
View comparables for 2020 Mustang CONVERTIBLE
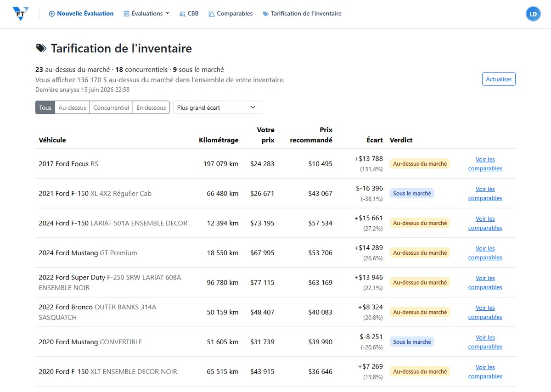pyautogui.click(x=485, y=342)
